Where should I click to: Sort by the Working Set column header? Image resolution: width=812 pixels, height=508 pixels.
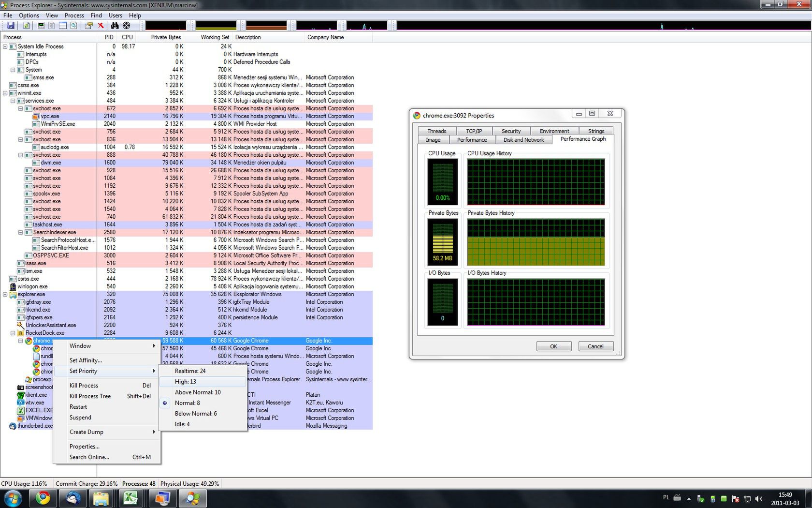coord(209,37)
